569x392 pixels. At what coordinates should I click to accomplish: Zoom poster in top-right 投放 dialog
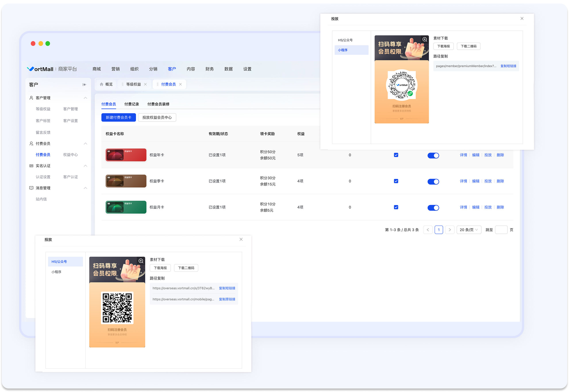pyautogui.click(x=425, y=39)
